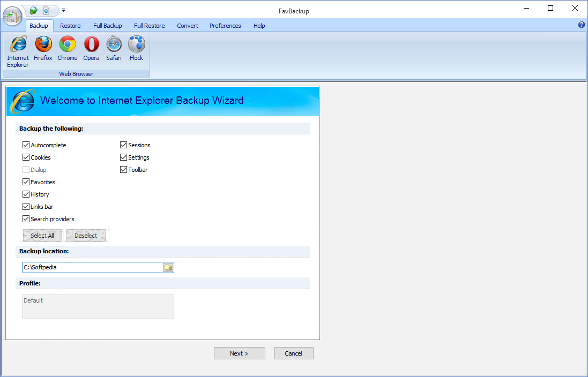The height and width of the screenshot is (377, 588).
Task: Click the globe with green arrow quick-access icon
Action: (x=34, y=11)
